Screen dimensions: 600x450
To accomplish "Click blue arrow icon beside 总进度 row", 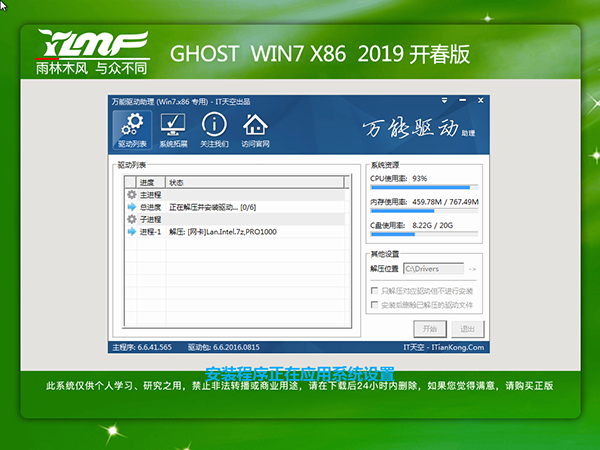I will coord(132,207).
